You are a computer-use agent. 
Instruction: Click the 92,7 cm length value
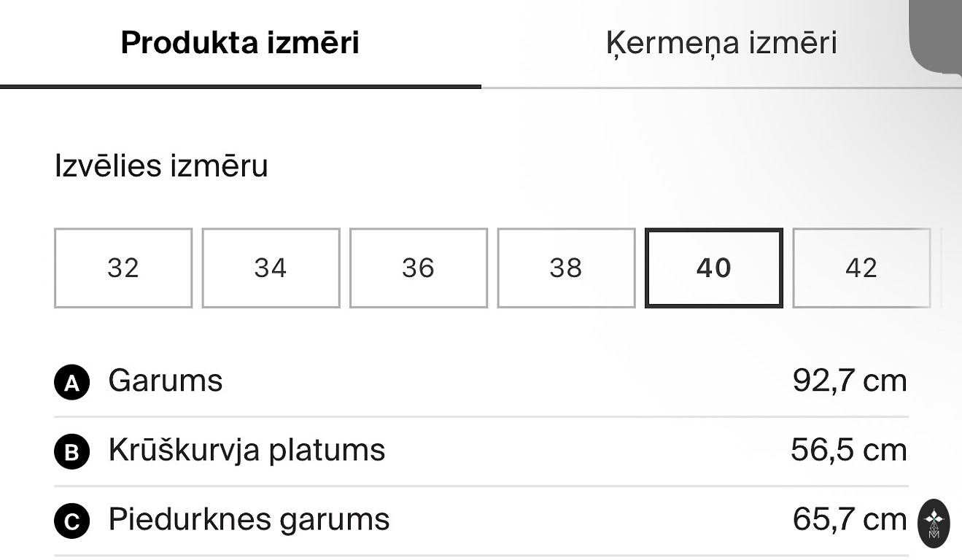[x=850, y=381]
